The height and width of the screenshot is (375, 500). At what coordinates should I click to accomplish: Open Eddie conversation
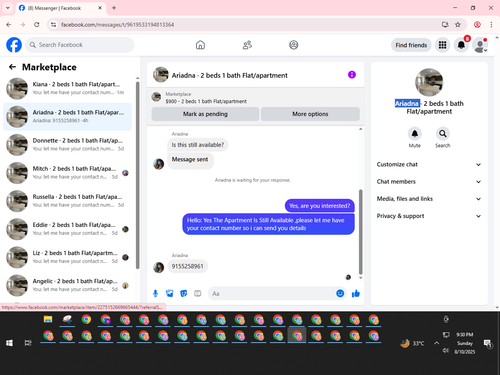[67, 229]
